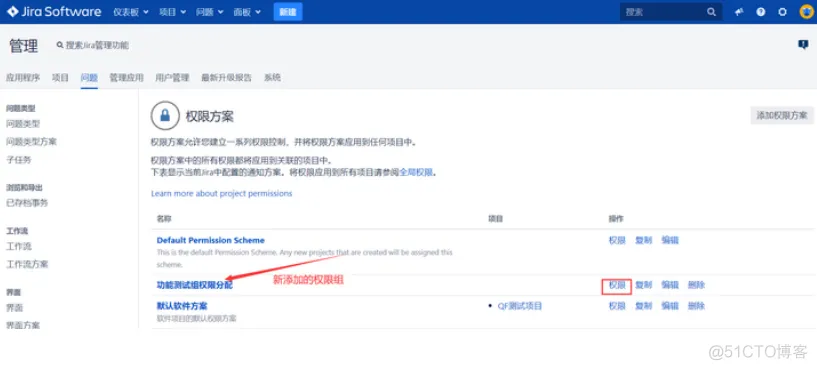The image size is (817, 370).
Task: Open 工作流方案 in sidebar
Action: (x=27, y=264)
